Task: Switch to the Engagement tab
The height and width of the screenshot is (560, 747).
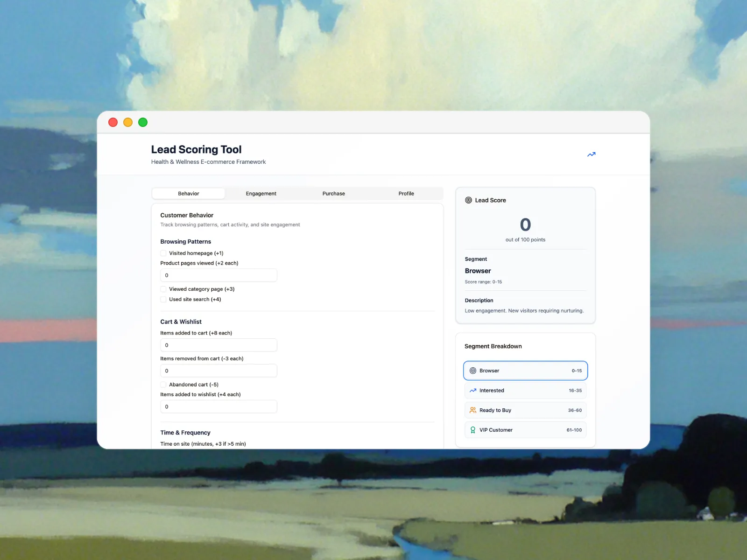Action: coord(261,194)
